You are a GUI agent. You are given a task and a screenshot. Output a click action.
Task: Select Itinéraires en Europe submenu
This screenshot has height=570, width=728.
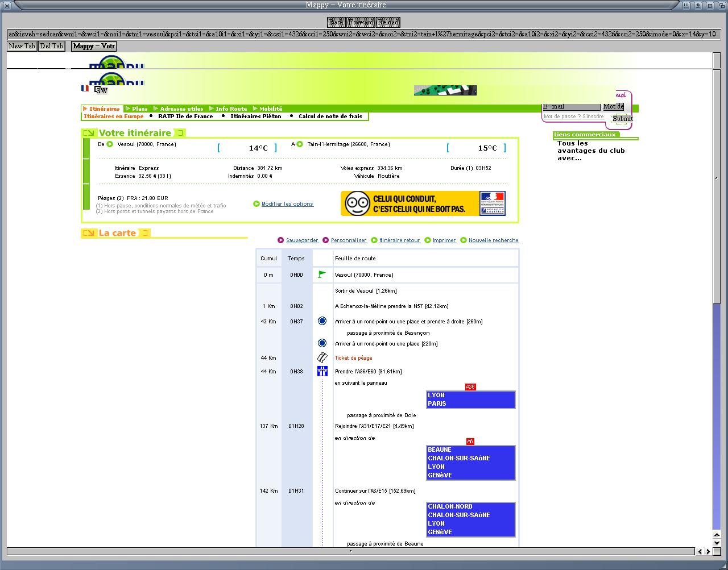pos(114,116)
